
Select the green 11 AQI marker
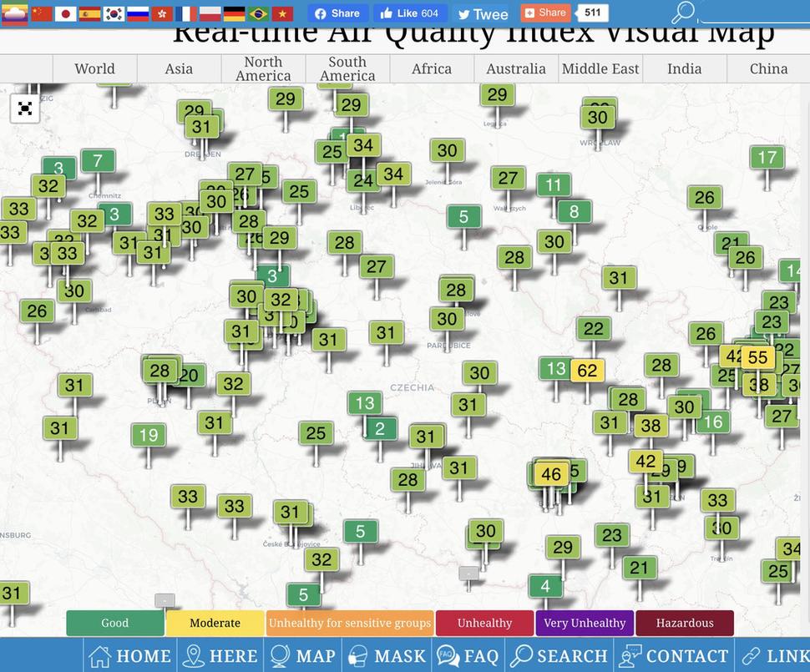554,185
